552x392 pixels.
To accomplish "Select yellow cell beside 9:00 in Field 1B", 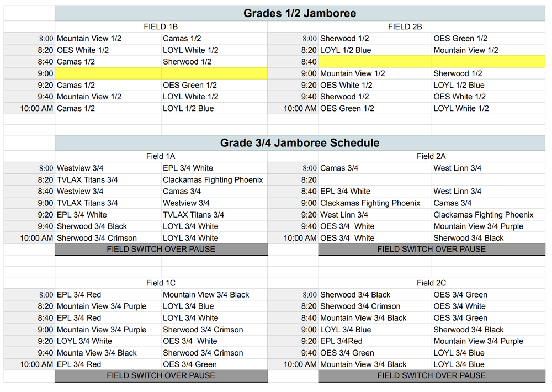I will pyautogui.click(x=108, y=73).
